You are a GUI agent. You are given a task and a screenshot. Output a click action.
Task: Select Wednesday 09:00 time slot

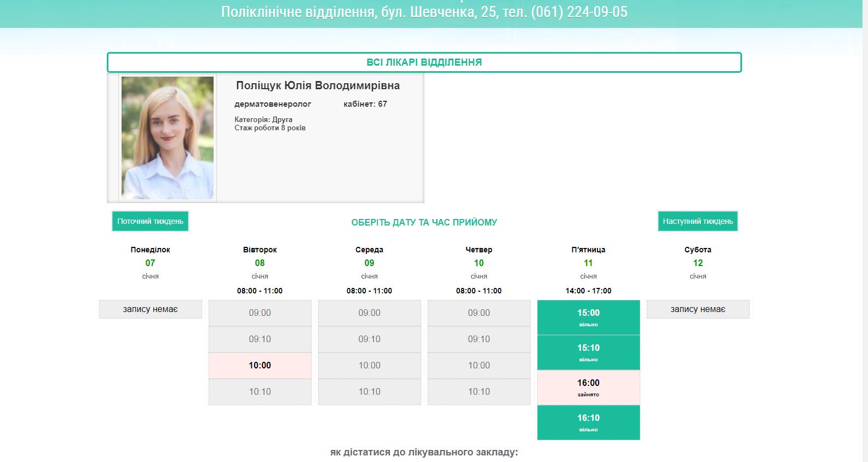[x=369, y=313]
